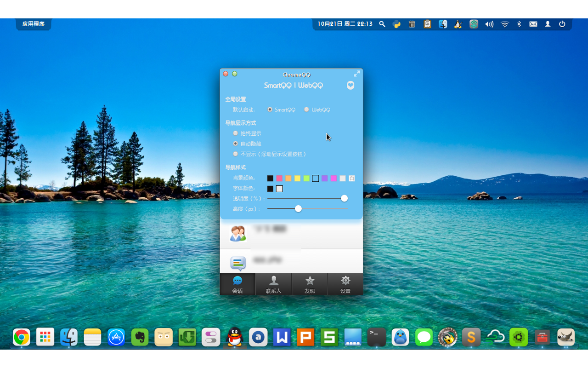Image resolution: width=588 pixels, height=368 pixels.
Task: Click the Finder face tray icon
Action: (x=443, y=24)
